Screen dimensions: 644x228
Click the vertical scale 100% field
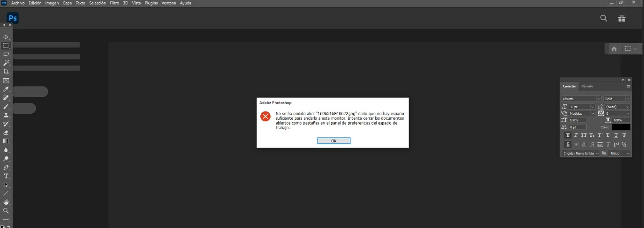(577, 120)
